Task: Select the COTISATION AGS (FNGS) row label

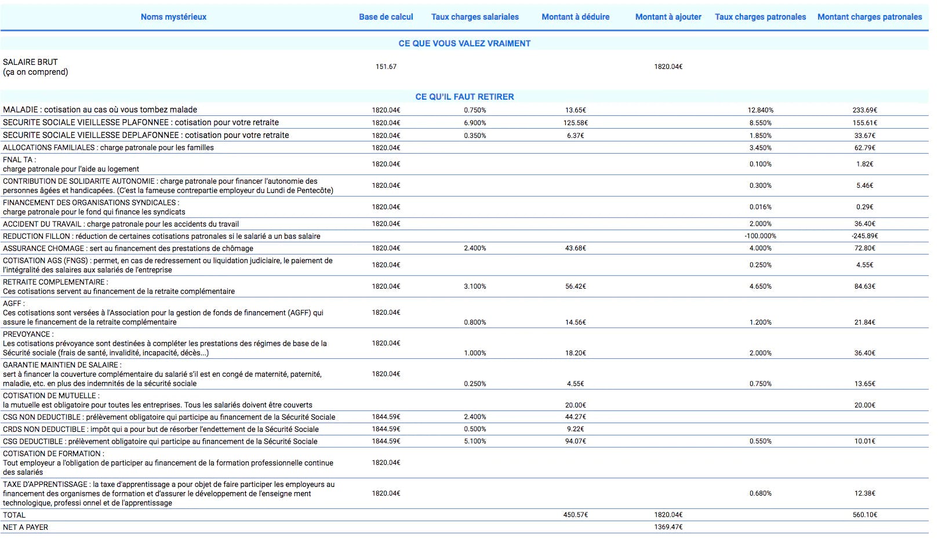Action: pos(168,265)
